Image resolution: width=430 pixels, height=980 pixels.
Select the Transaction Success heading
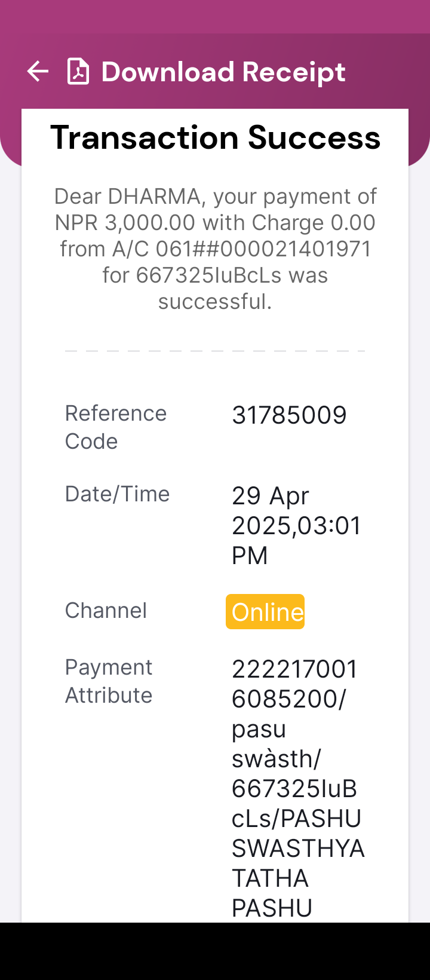(x=215, y=137)
